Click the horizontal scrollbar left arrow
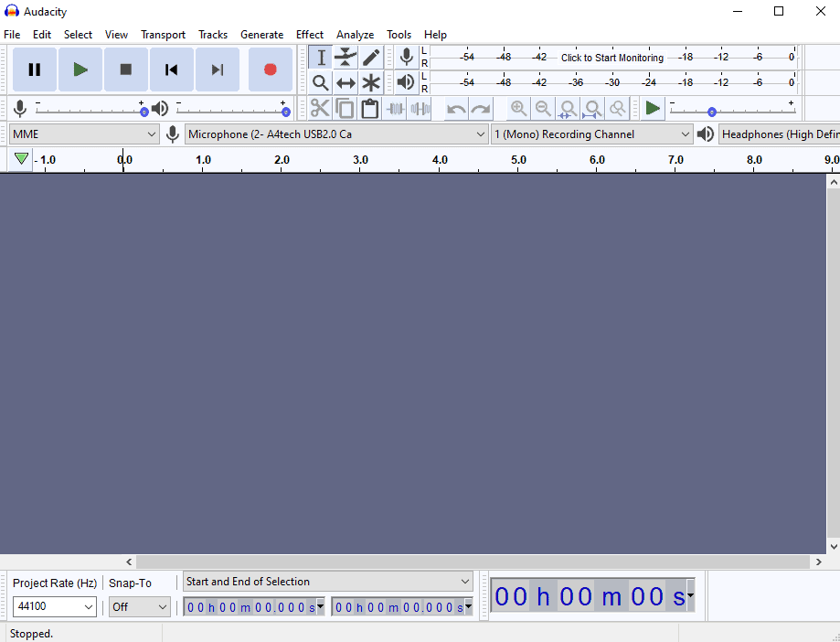840x642 pixels. (x=129, y=562)
